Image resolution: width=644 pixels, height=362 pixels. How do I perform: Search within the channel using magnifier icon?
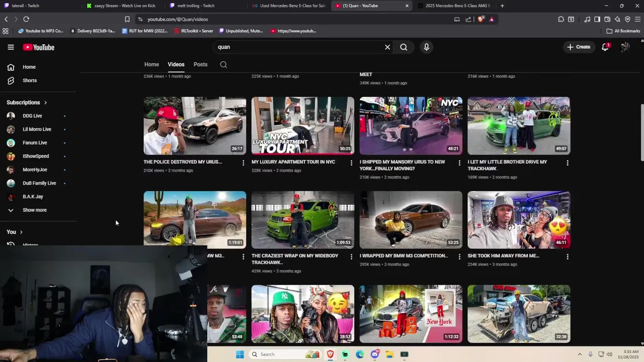(223, 64)
